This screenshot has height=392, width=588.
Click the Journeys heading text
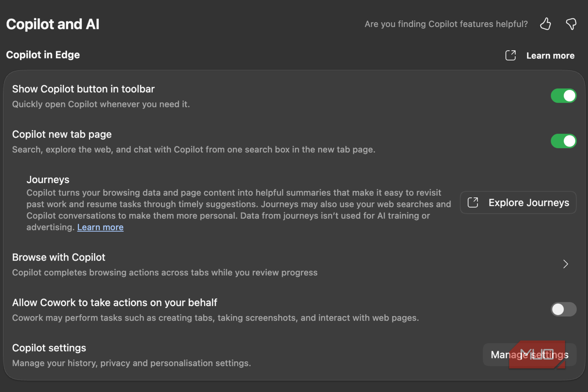point(48,180)
